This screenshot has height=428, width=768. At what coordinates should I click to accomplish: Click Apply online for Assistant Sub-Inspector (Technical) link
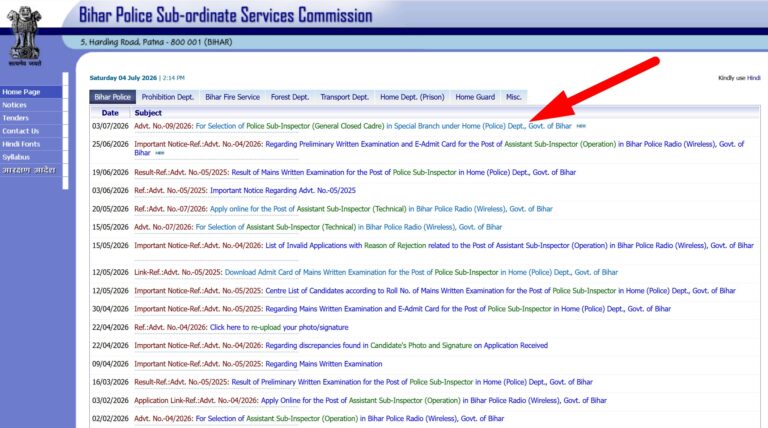(381, 209)
